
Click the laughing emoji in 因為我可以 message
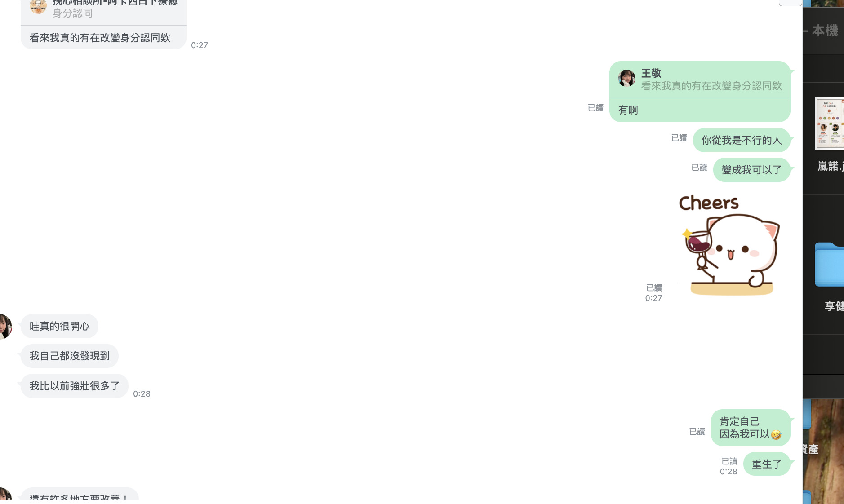coord(776,435)
